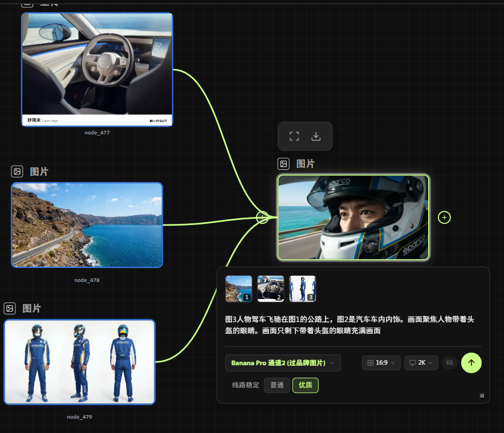Click the image icon beside node_479 title
Viewport: 504px width, 433px height.
(10, 308)
